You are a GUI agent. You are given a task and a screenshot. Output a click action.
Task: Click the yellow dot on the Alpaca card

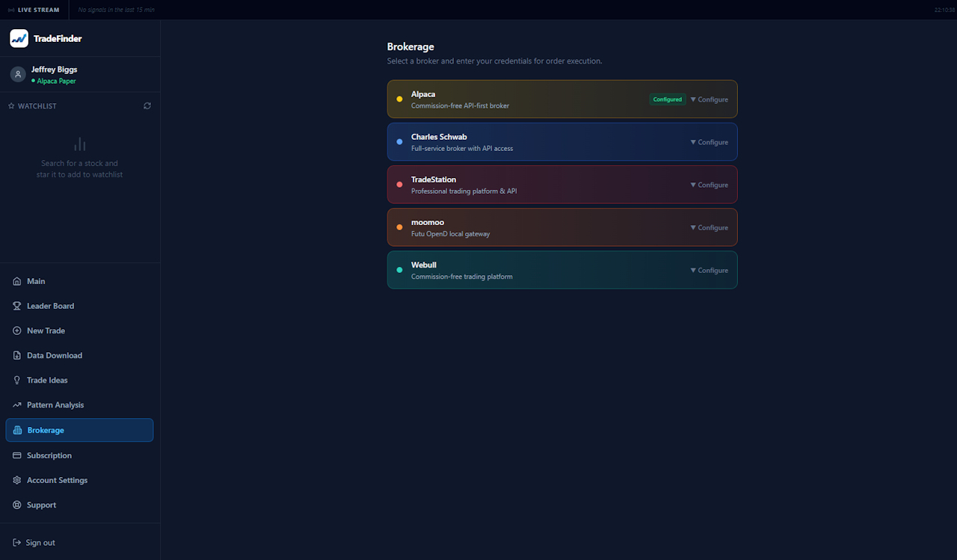click(399, 99)
